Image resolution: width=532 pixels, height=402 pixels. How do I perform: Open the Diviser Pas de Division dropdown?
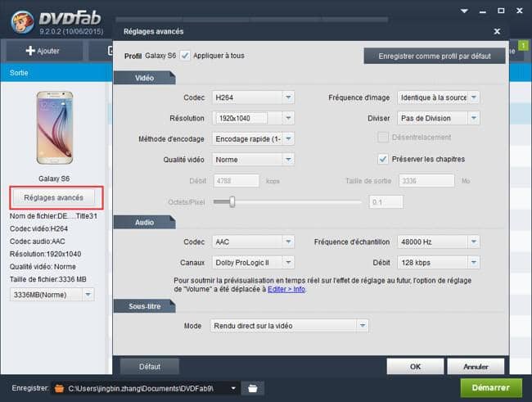point(439,118)
